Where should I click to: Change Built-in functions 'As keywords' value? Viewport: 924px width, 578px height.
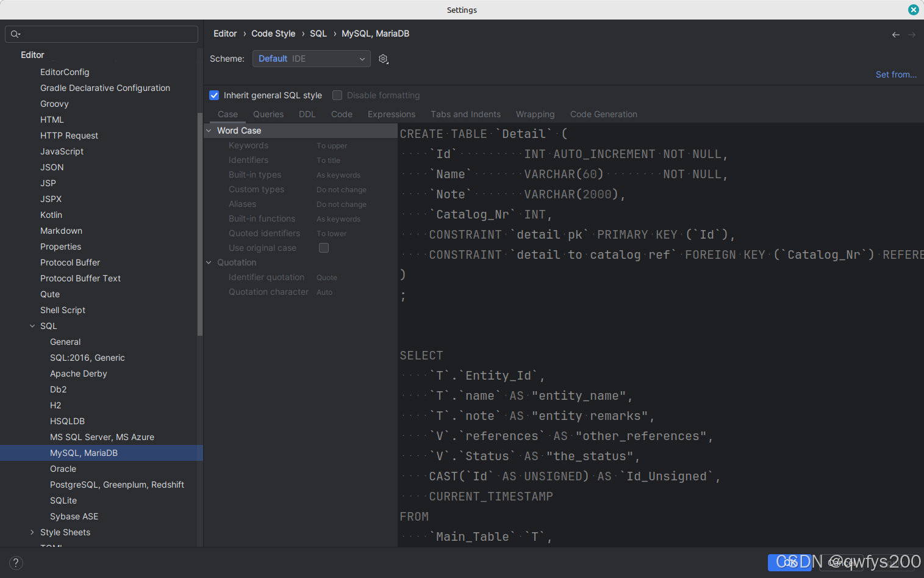(x=338, y=219)
